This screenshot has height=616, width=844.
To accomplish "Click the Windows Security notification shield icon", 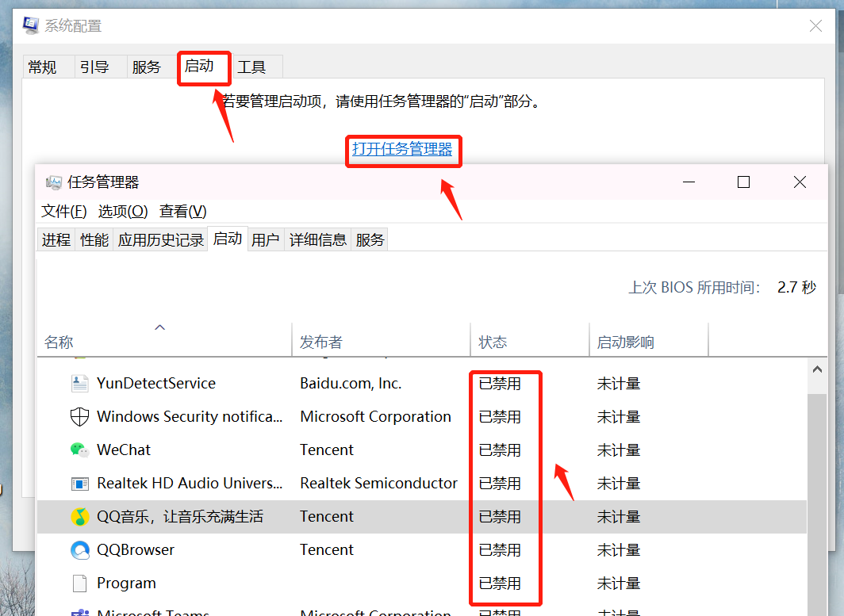I will [79, 416].
